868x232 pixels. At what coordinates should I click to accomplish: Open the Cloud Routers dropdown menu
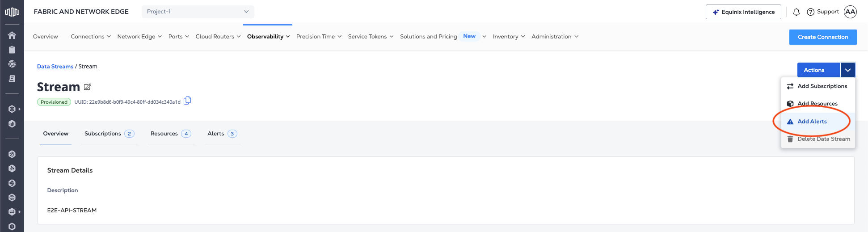tap(218, 37)
